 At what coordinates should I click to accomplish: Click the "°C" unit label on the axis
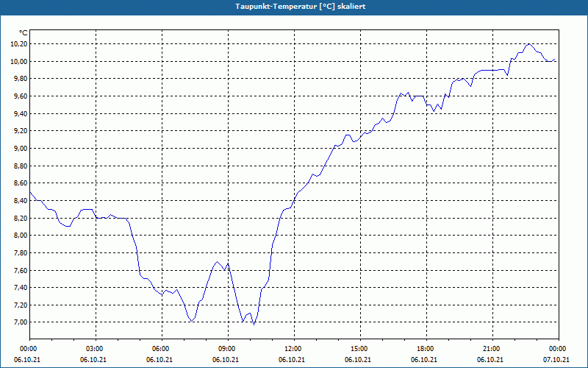24,33
